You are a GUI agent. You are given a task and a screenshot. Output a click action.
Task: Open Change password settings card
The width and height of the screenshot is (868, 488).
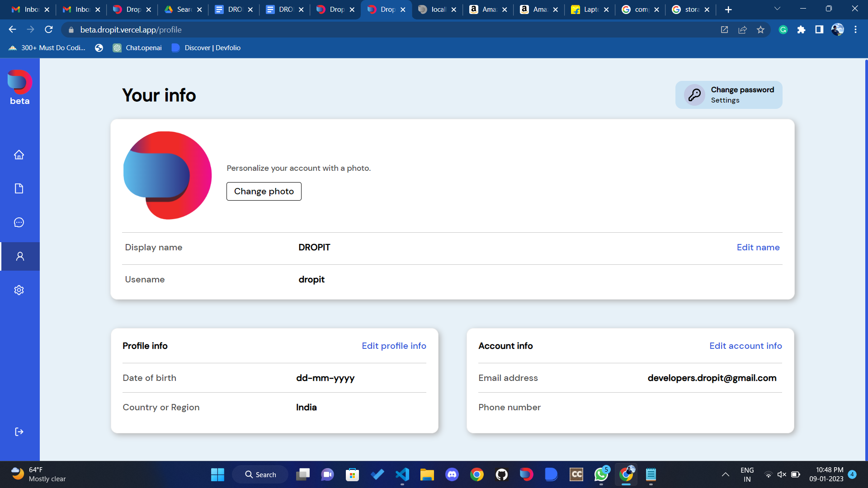click(x=728, y=95)
